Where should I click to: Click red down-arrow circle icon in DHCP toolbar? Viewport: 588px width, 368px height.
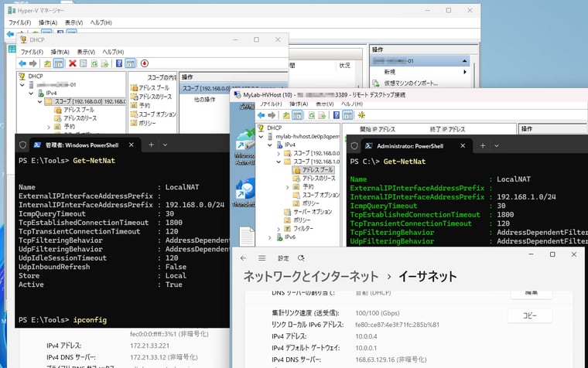(x=145, y=63)
